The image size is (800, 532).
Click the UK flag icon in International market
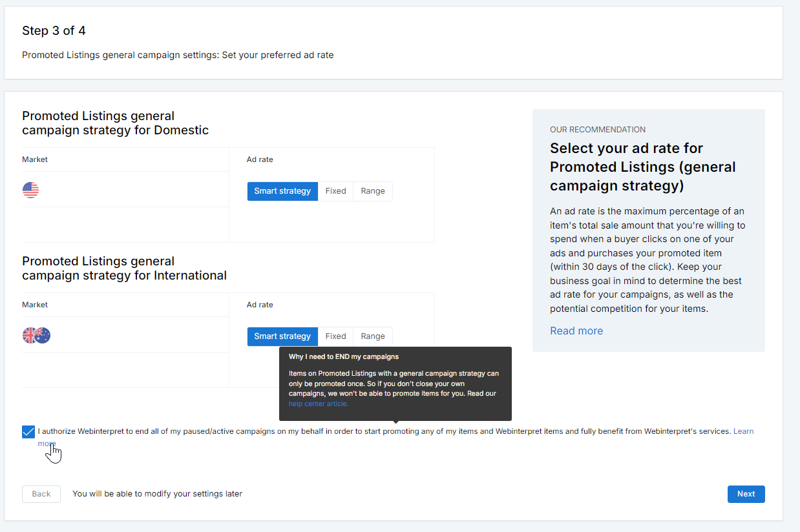(29, 335)
